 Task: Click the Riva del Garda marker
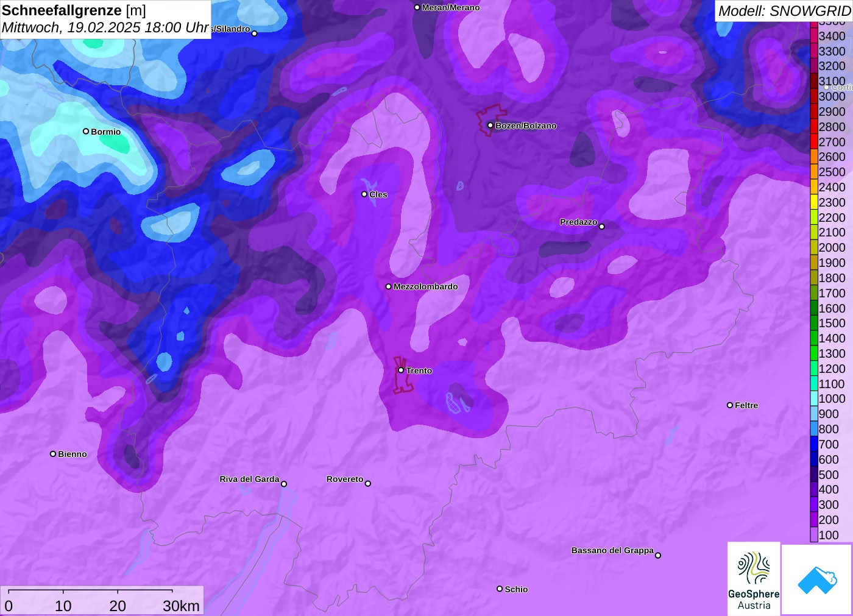tap(284, 484)
